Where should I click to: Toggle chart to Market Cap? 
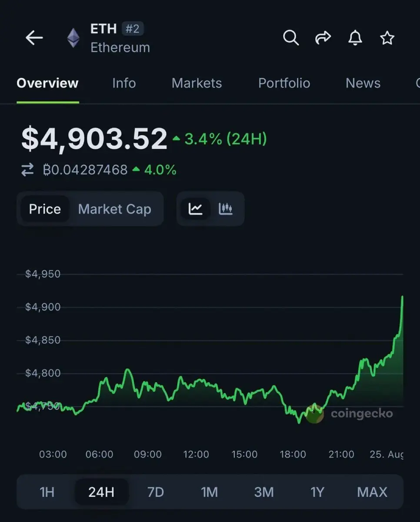(x=115, y=209)
